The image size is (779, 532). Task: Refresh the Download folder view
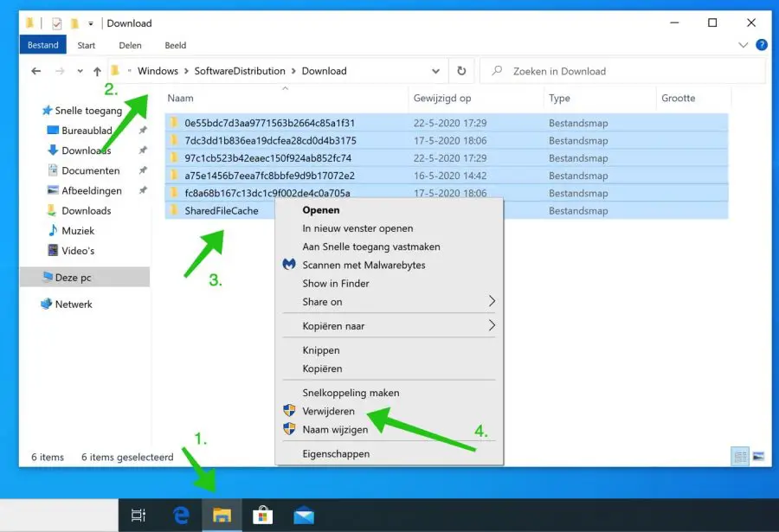click(461, 71)
